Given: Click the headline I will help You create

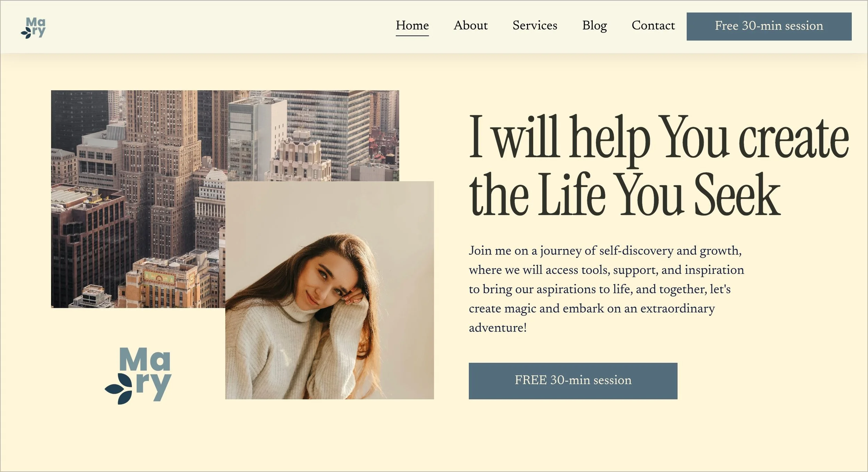Looking at the screenshot, I should (659, 138).
